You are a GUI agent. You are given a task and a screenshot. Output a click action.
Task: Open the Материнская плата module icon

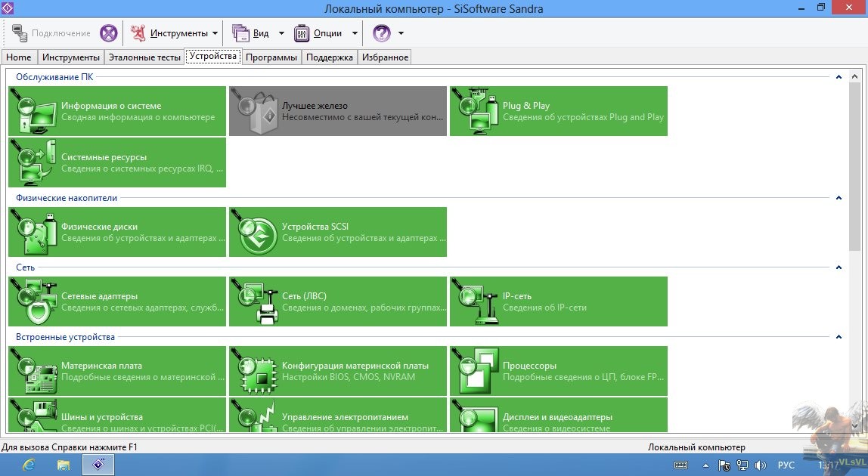coord(33,372)
